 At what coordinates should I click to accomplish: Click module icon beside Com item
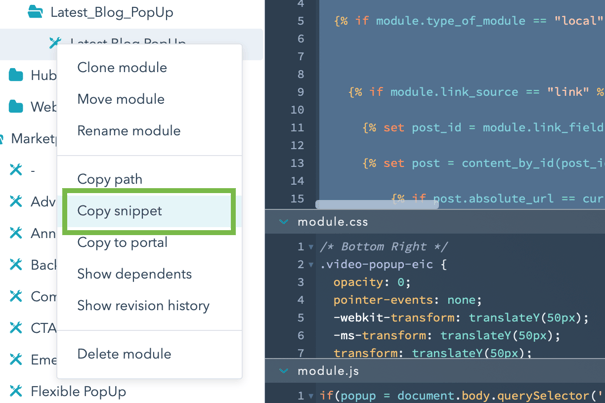point(16,296)
